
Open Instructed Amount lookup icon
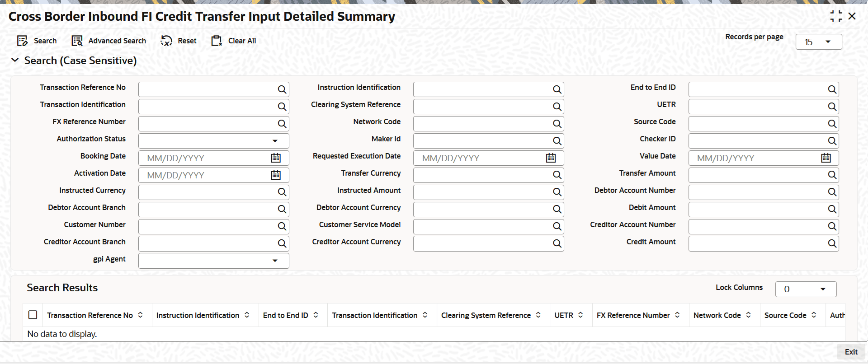point(557,192)
